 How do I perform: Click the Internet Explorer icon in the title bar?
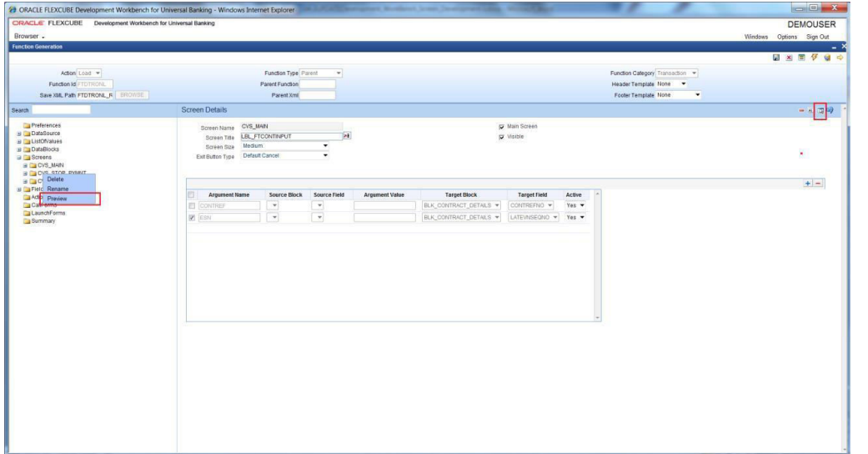[13, 10]
